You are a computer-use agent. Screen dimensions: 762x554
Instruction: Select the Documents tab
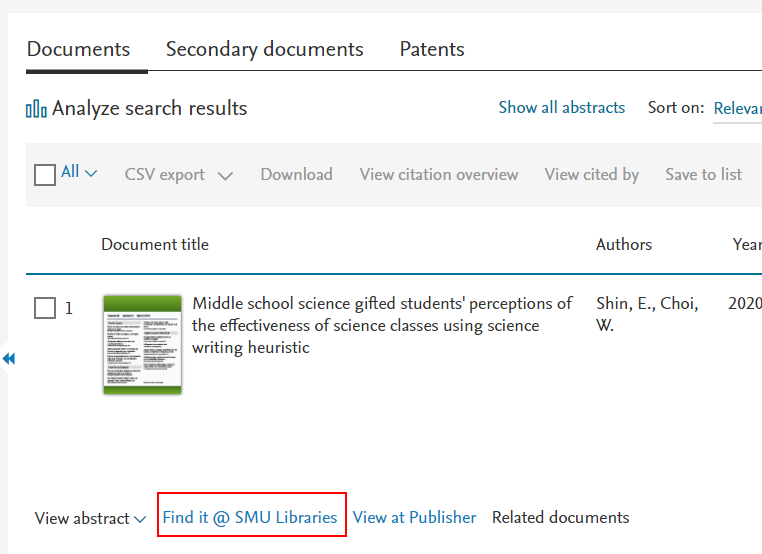[x=78, y=49]
